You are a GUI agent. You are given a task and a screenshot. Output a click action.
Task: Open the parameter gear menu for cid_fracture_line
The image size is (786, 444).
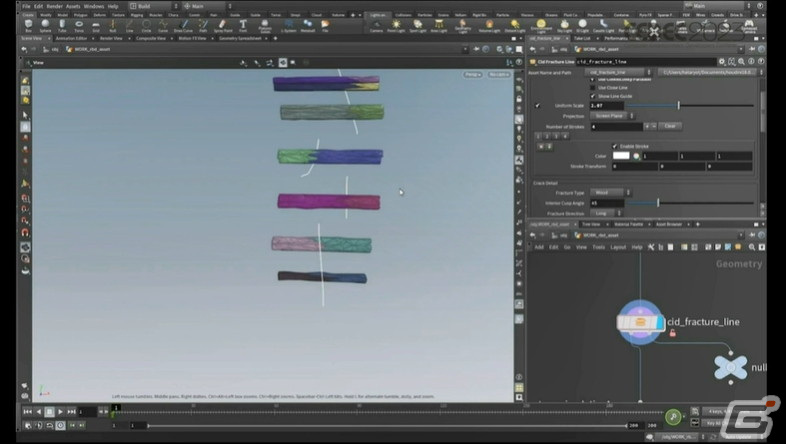point(722,62)
